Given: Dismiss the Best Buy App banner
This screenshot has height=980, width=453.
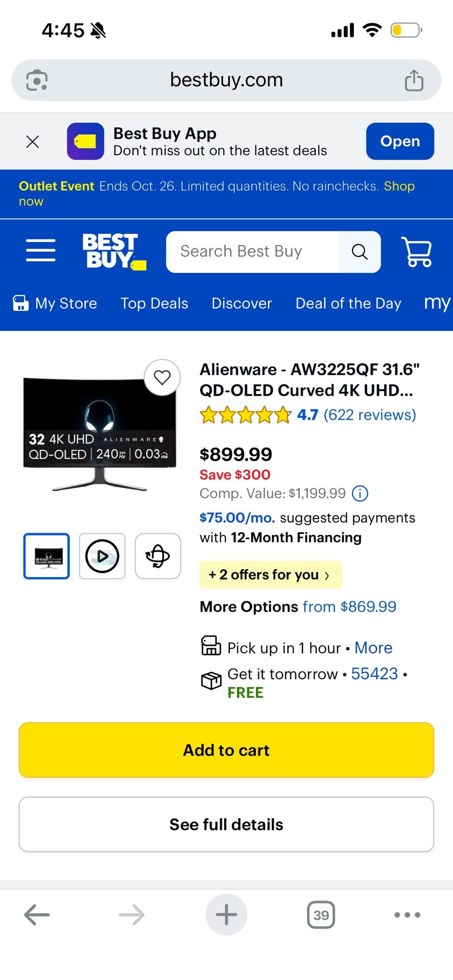Looking at the screenshot, I should [x=33, y=141].
